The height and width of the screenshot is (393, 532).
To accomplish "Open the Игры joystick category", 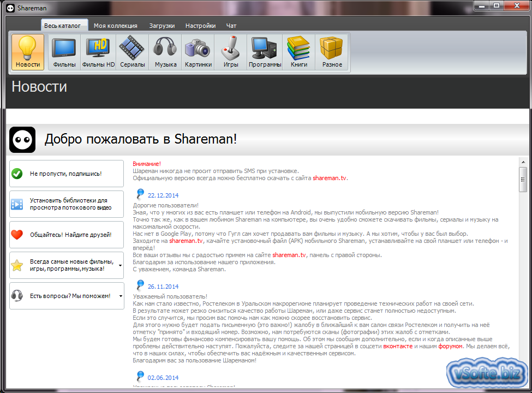I will 231,52.
